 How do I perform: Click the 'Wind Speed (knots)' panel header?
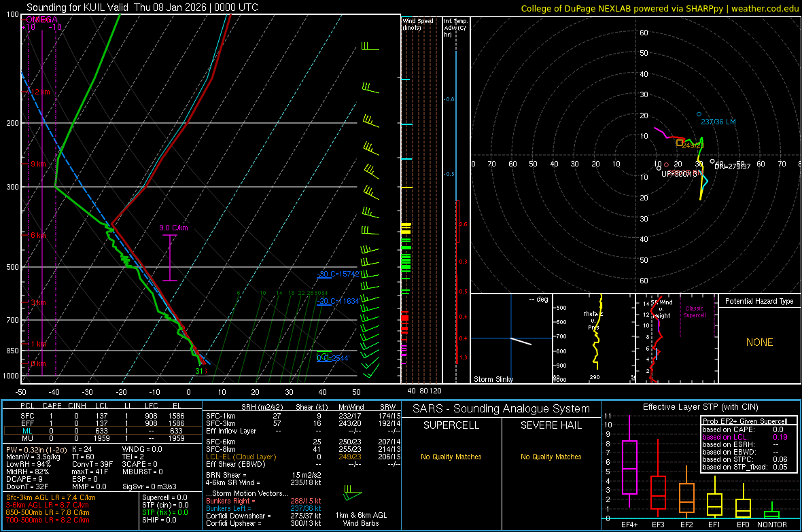point(417,24)
